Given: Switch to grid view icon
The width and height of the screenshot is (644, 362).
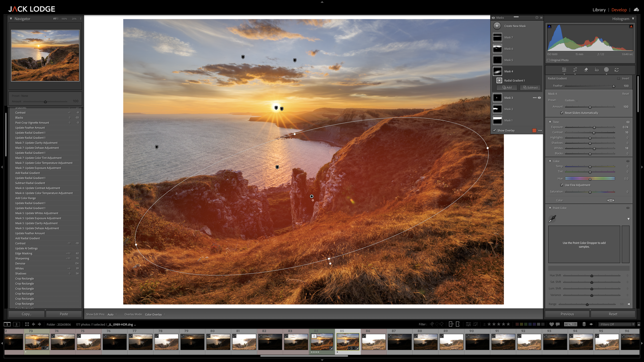Looking at the screenshot, I should [x=27, y=324].
